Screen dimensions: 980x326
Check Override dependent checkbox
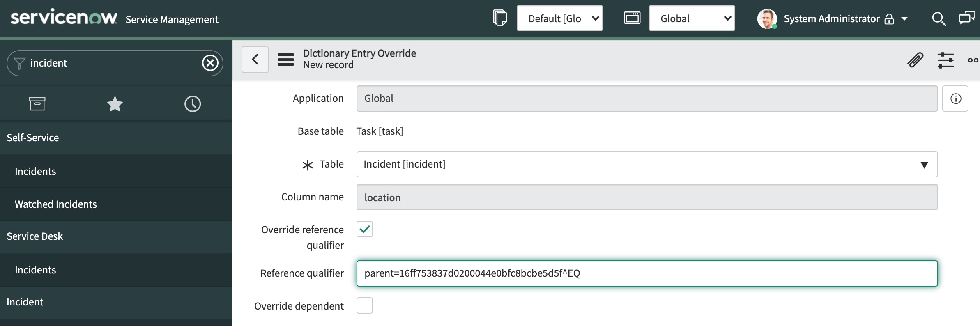pos(365,305)
